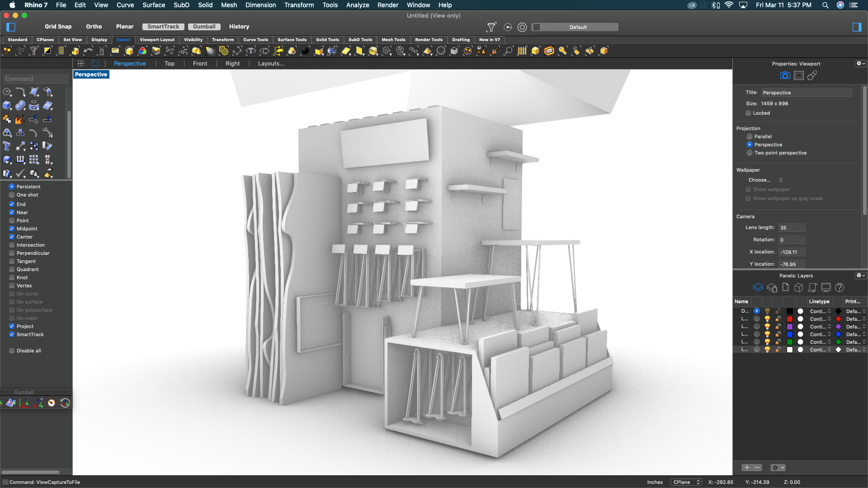Screen dimensions: 868x488
Task: Select the Box solid tool in sidebar
Action: click(x=7, y=106)
